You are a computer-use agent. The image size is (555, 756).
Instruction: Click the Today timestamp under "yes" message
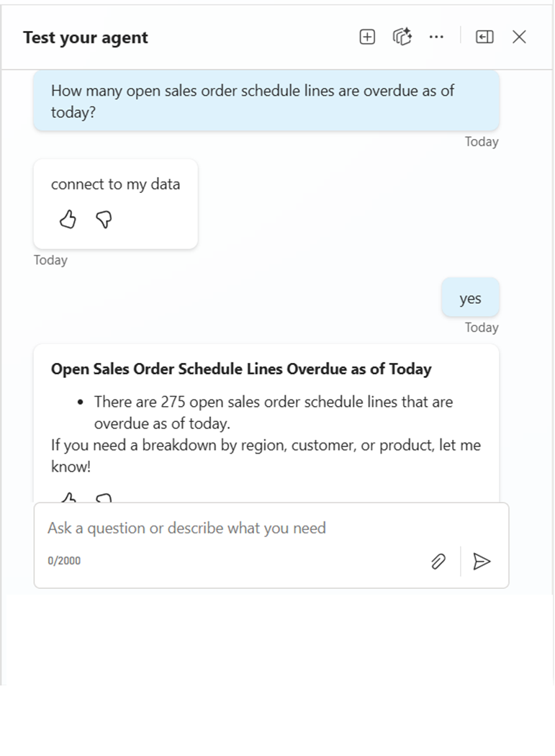pyautogui.click(x=481, y=328)
